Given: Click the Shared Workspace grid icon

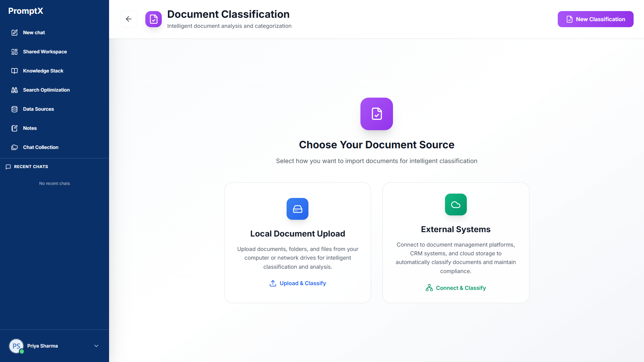Looking at the screenshot, I should tap(14, 52).
